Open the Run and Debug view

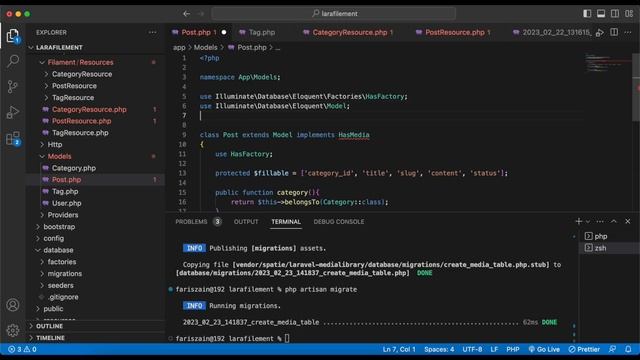(13, 112)
